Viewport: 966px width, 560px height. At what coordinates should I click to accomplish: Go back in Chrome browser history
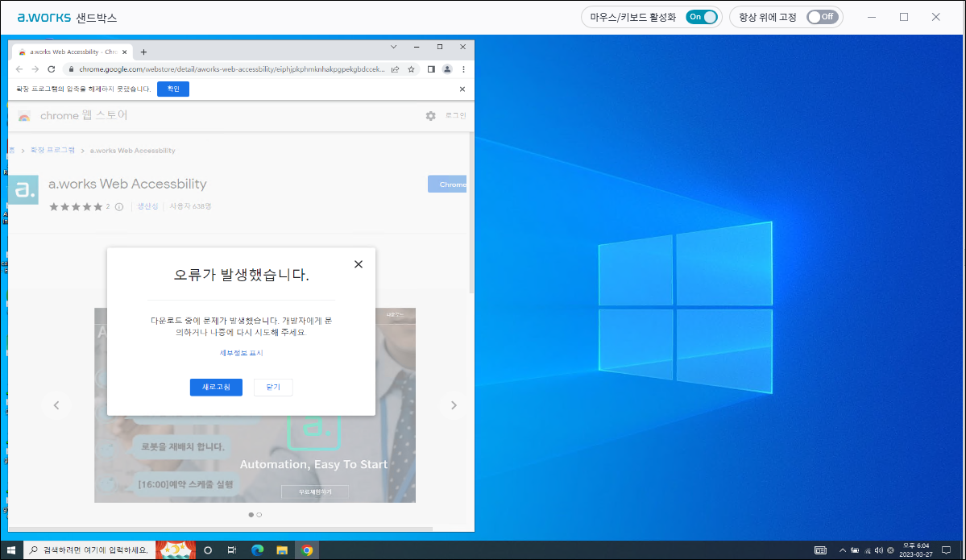[19, 69]
